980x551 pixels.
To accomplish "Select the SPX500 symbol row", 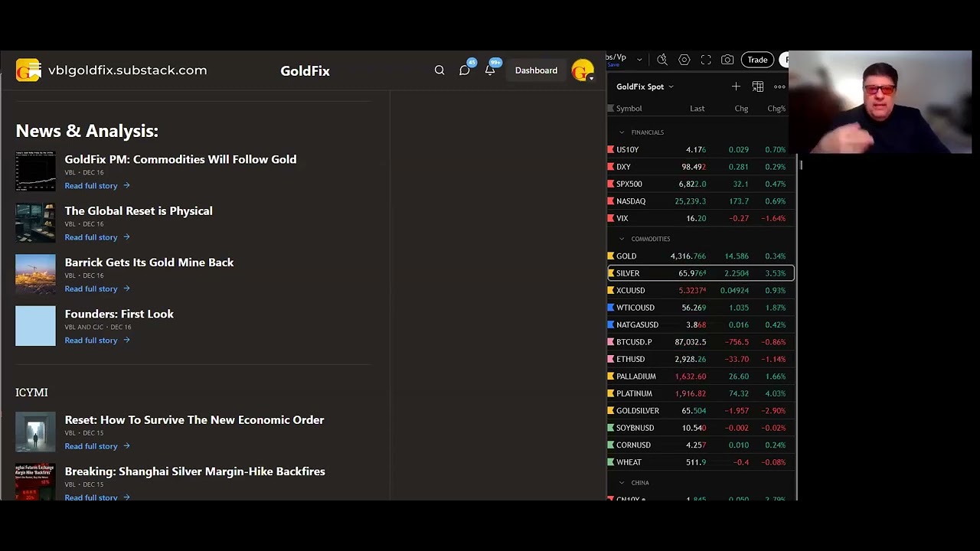I will pos(701,184).
